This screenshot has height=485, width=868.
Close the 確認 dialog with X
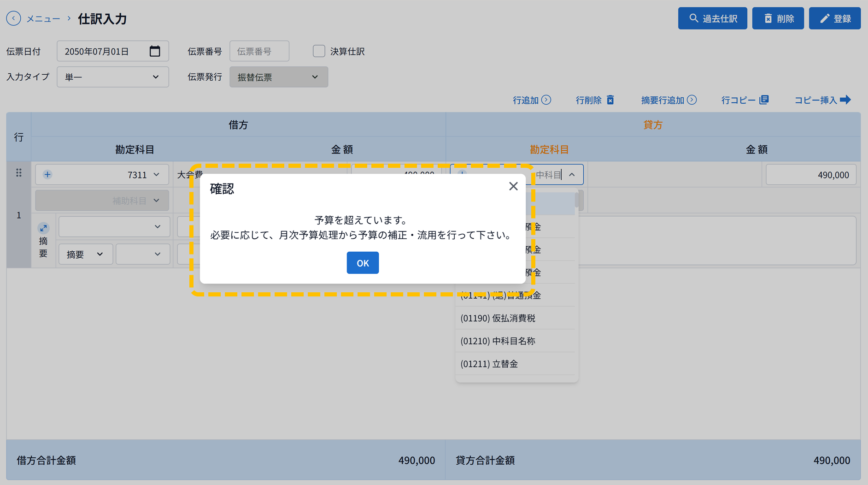point(513,186)
